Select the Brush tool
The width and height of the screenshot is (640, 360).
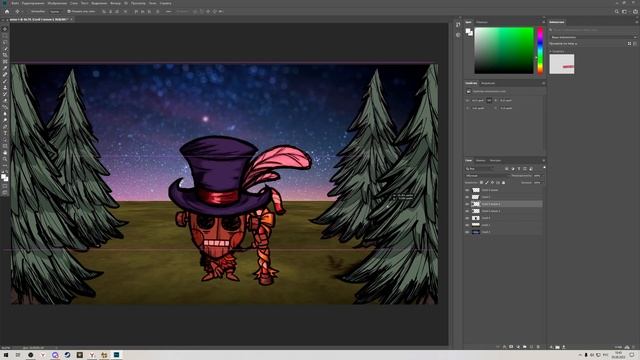tap(5, 81)
